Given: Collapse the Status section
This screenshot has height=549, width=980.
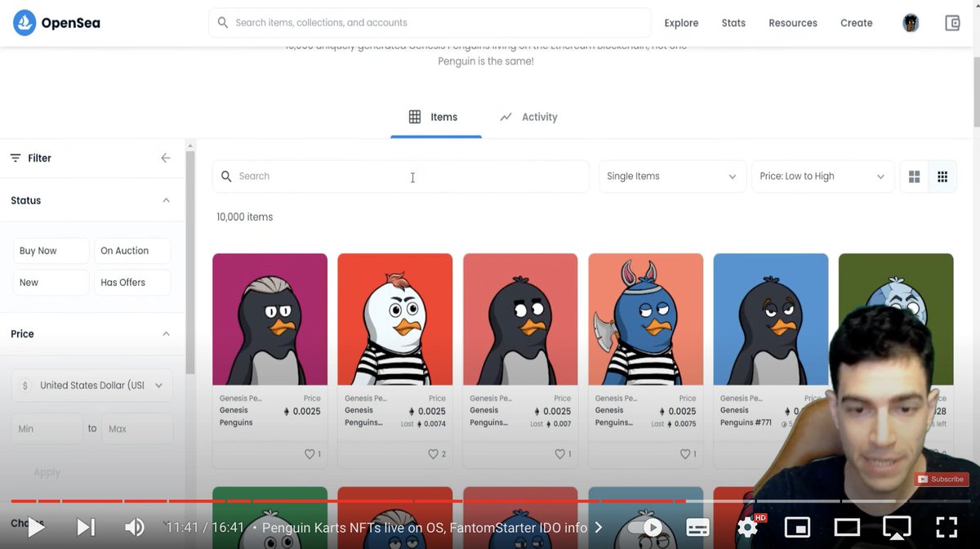Looking at the screenshot, I should point(166,200).
